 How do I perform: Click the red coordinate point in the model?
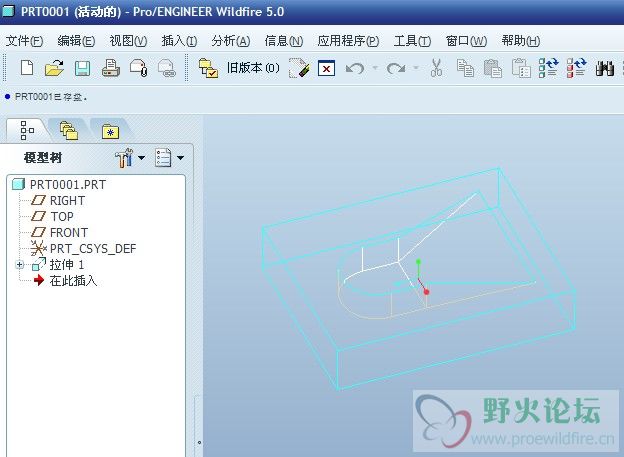(426, 292)
